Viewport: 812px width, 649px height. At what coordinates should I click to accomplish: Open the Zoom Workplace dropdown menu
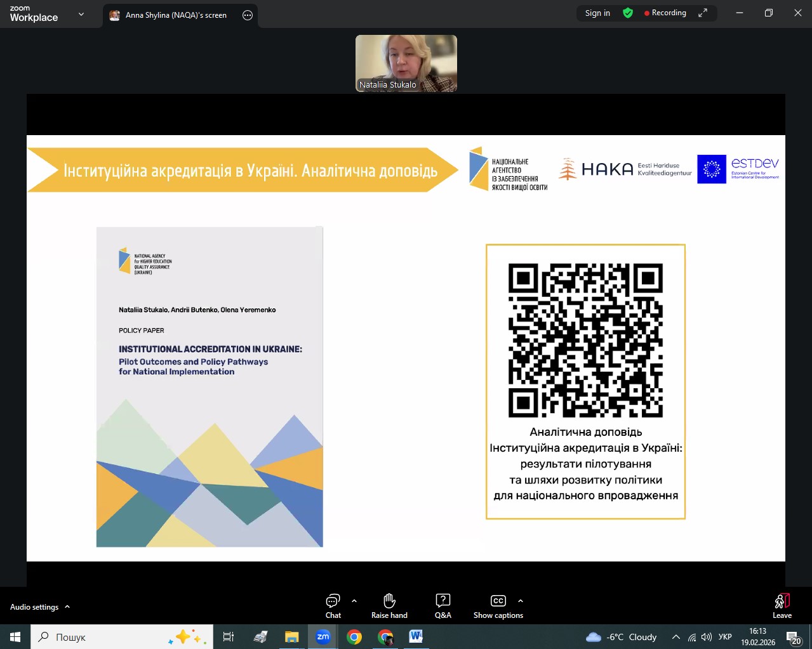[x=81, y=14]
